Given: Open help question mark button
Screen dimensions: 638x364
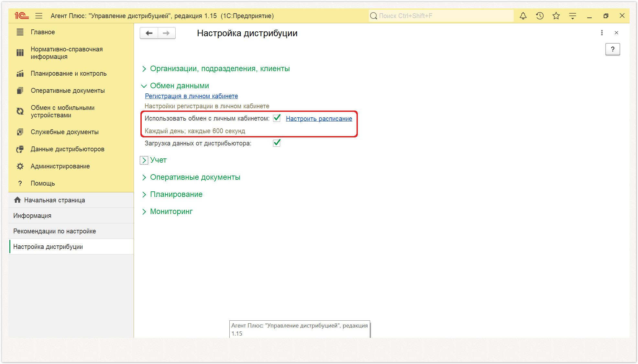Looking at the screenshot, I should coord(612,49).
